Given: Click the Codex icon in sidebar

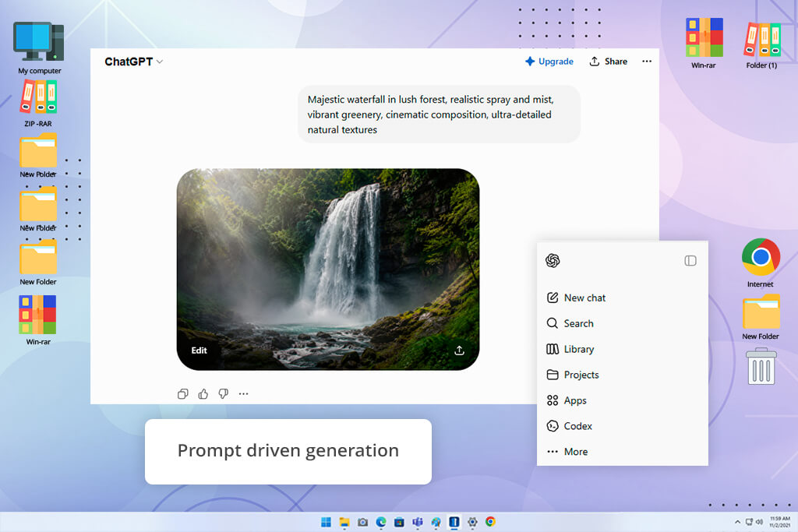Looking at the screenshot, I should pos(553,426).
